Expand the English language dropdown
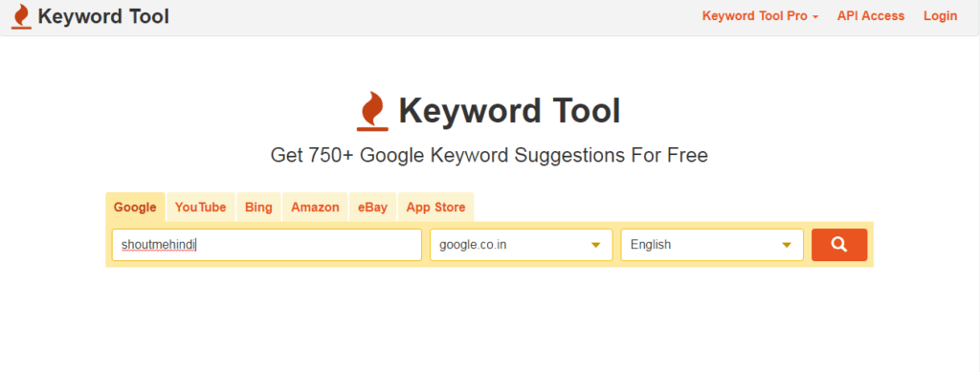The width and height of the screenshot is (980, 372). click(x=712, y=245)
